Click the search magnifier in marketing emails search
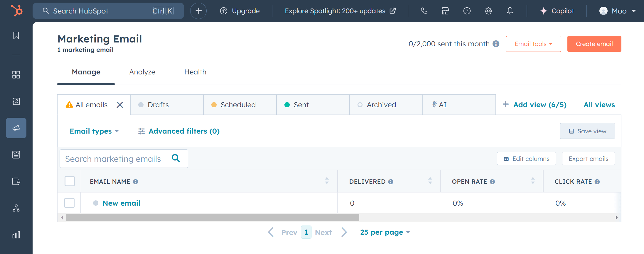 point(176,158)
